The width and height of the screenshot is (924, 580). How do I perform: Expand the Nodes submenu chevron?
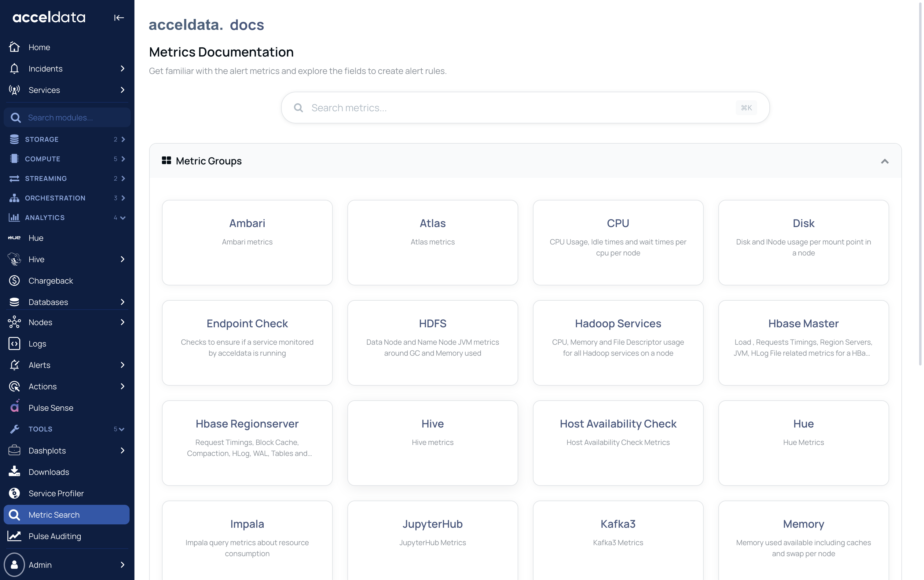coord(123,322)
